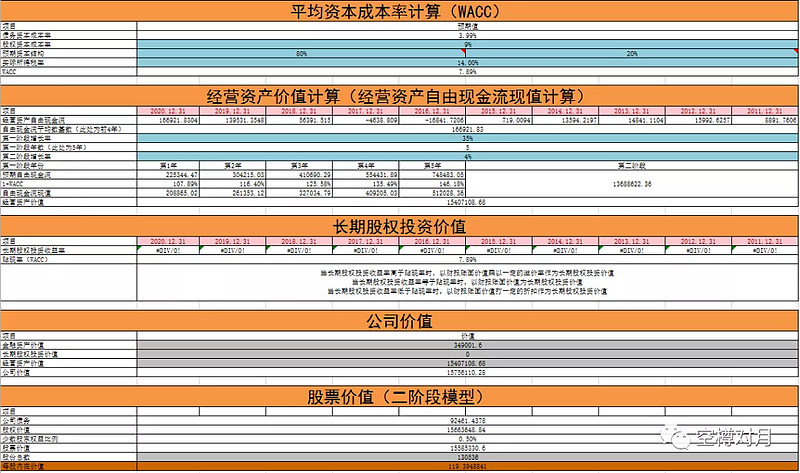Select the 长期股权投资价值 section header
Screen dimensions: 800x473
[399, 226]
